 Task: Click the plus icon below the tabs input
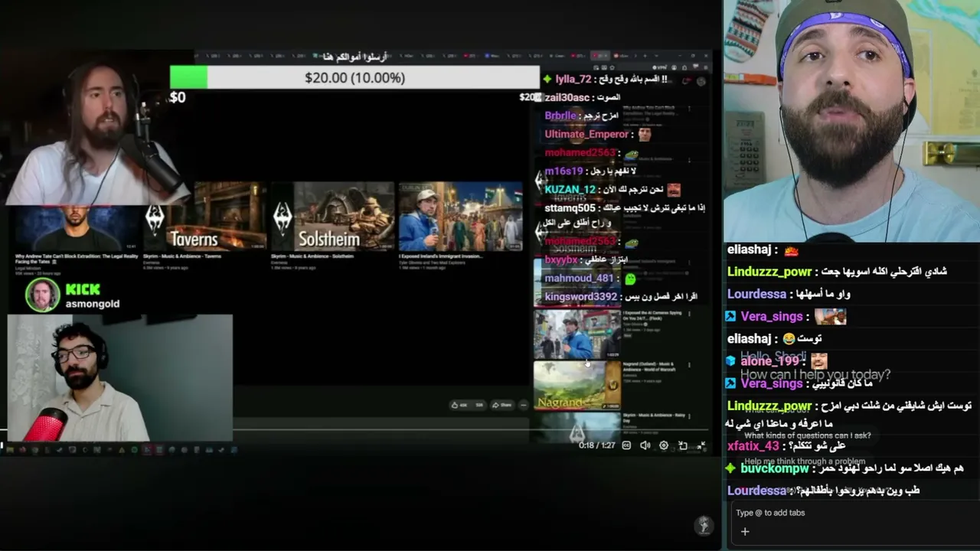pyautogui.click(x=744, y=532)
